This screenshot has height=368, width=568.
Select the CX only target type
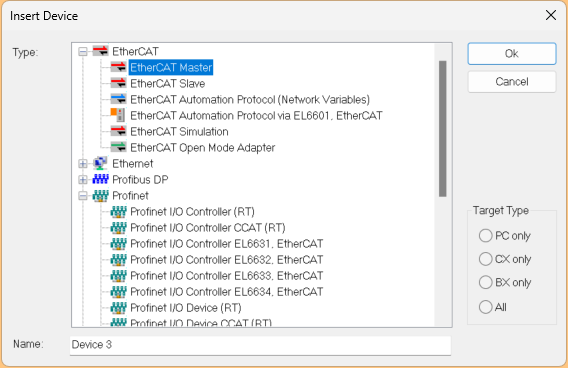(485, 259)
